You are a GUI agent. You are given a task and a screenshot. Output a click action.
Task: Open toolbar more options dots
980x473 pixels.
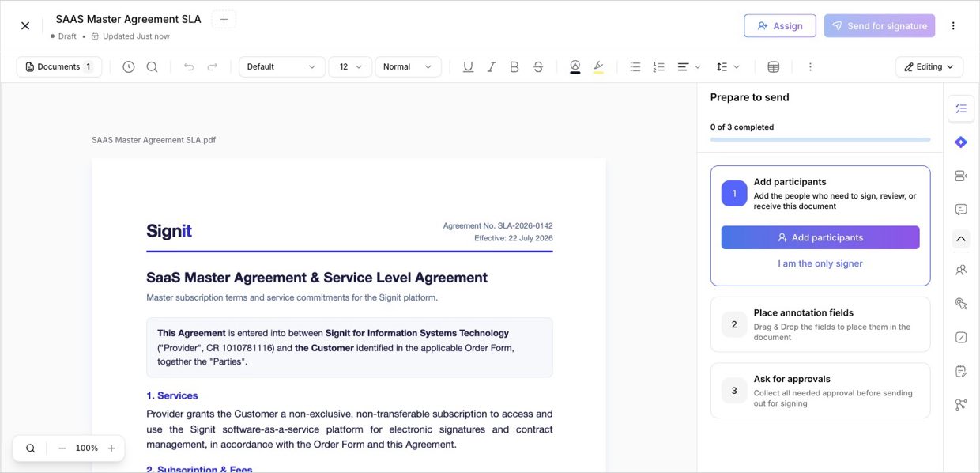(810, 67)
